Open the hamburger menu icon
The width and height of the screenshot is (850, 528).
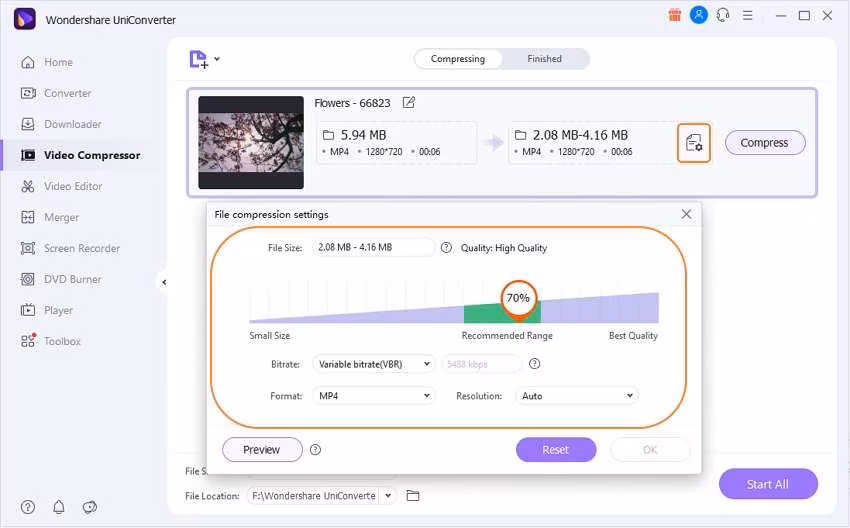pos(748,16)
